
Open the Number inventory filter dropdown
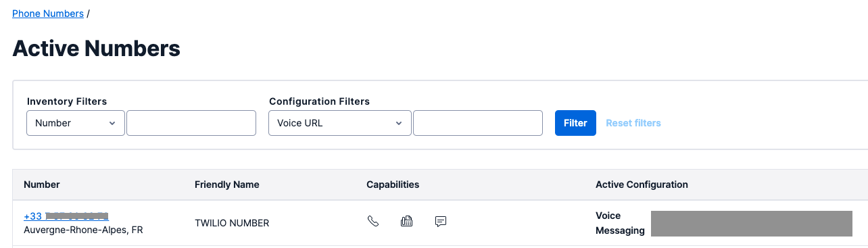tap(76, 123)
